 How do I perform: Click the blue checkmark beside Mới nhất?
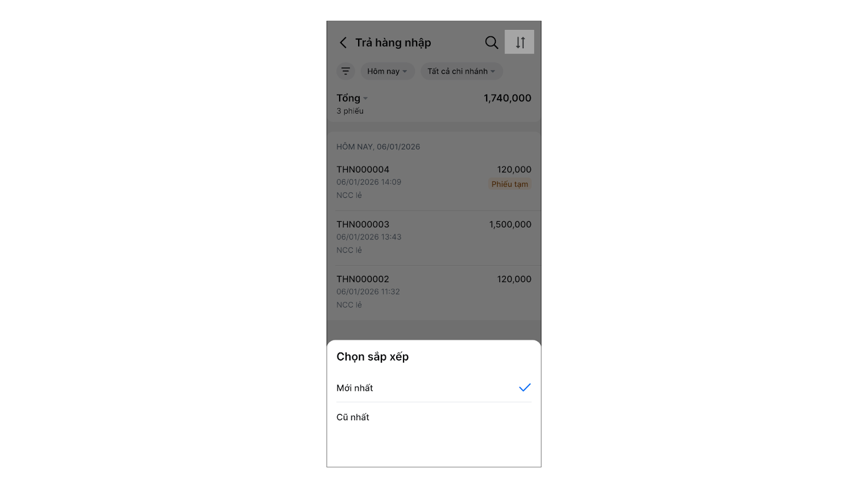(525, 388)
